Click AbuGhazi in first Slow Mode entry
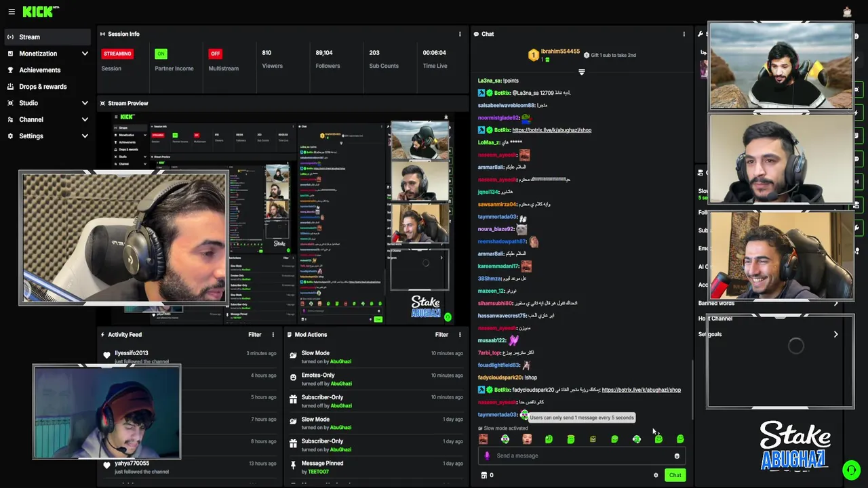The width and height of the screenshot is (868, 488). click(x=341, y=361)
